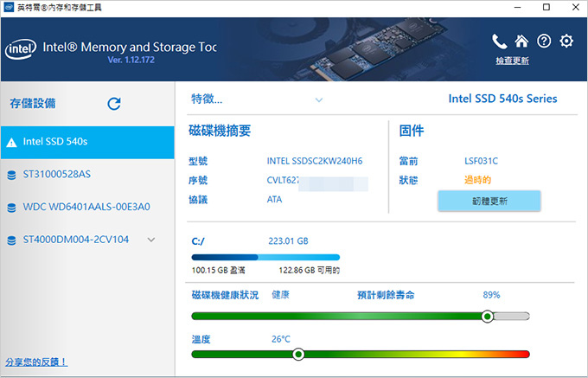Click the phone contact support icon
This screenshot has height=378, width=588.
coord(499,42)
